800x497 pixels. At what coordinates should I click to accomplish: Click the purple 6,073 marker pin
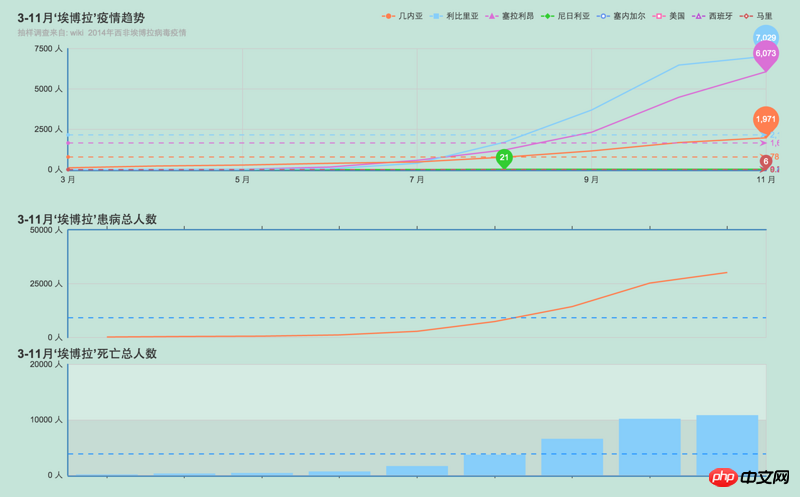click(765, 53)
